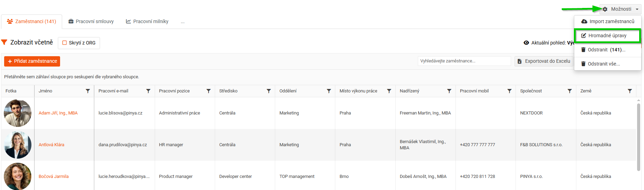
Task: Open filter dropdown for Země column
Action: tap(630, 91)
